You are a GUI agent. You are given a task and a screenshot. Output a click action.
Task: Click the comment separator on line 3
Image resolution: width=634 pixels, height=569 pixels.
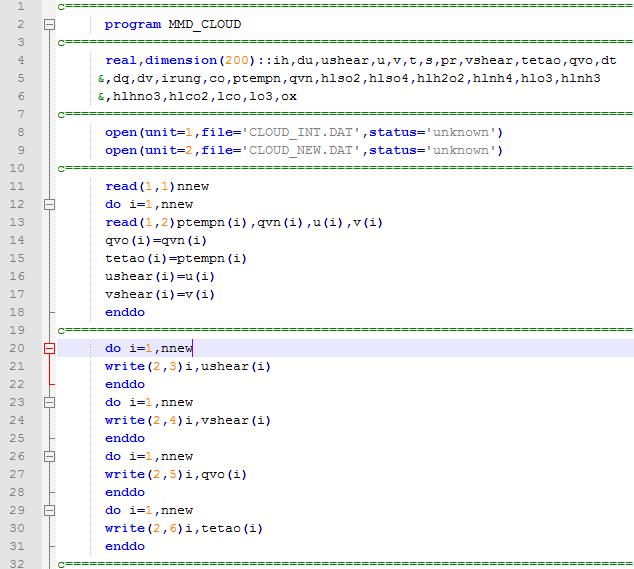[345, 42]
